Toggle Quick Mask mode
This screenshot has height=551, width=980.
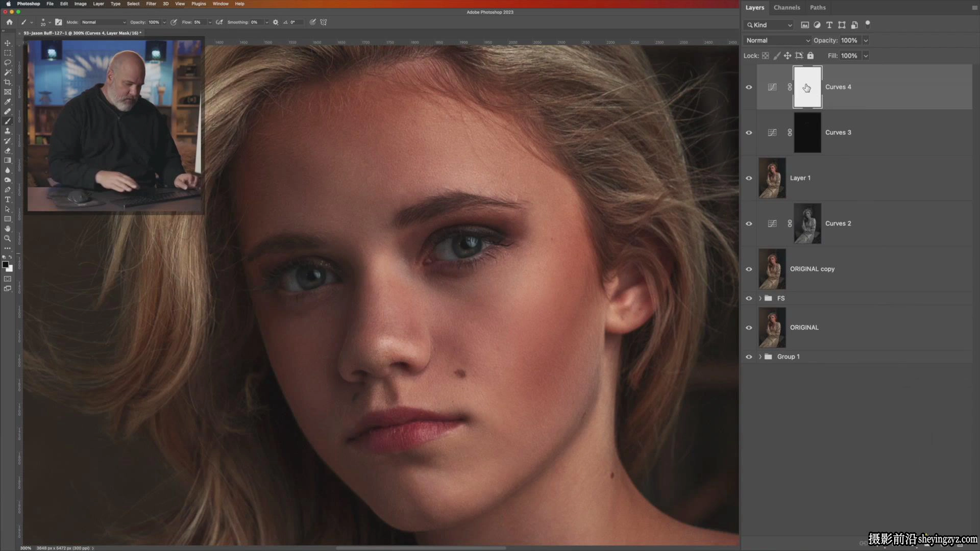(x=8, y=279)
